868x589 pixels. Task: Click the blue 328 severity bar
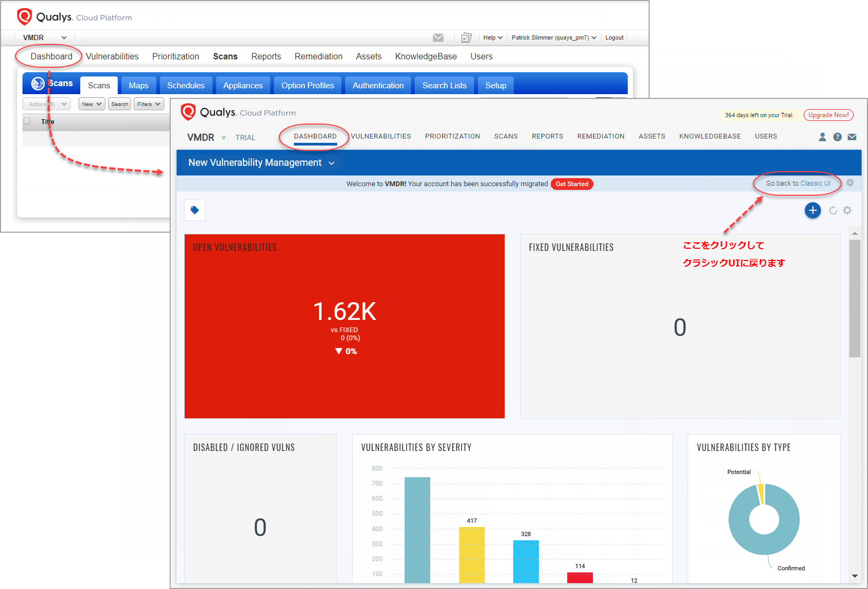[x=526, y=561]
